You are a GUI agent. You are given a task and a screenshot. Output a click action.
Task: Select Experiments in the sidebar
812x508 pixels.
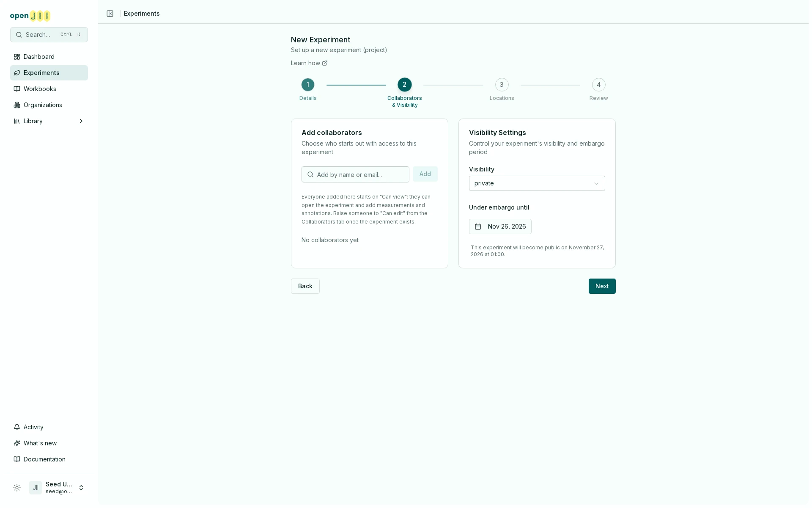(x=49, y=73)
